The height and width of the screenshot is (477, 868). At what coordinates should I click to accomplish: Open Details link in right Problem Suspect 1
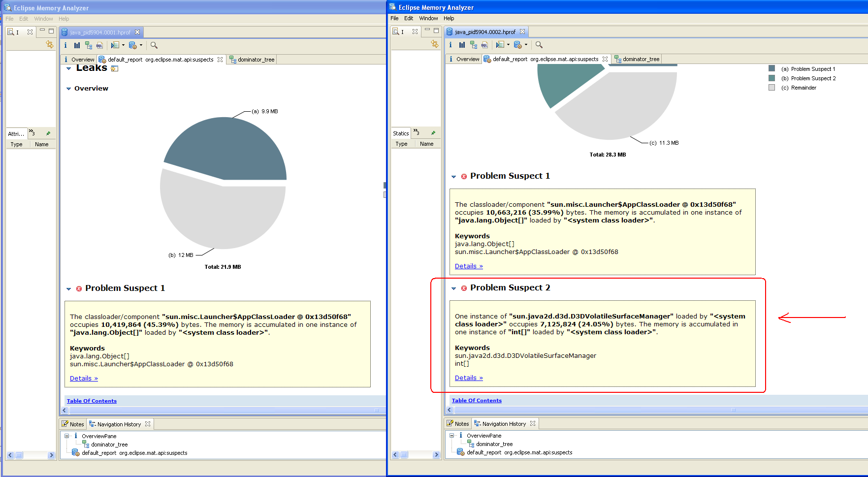coord(469,266)
